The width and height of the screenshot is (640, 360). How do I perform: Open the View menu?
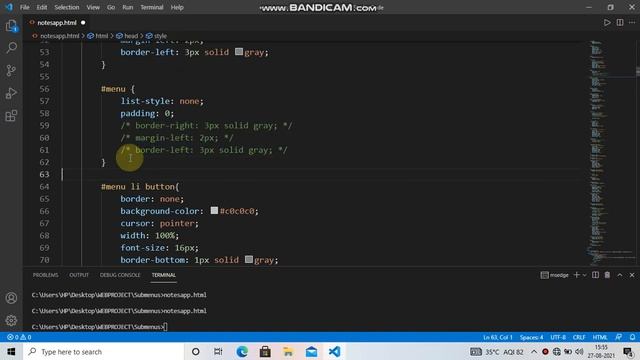93,7
